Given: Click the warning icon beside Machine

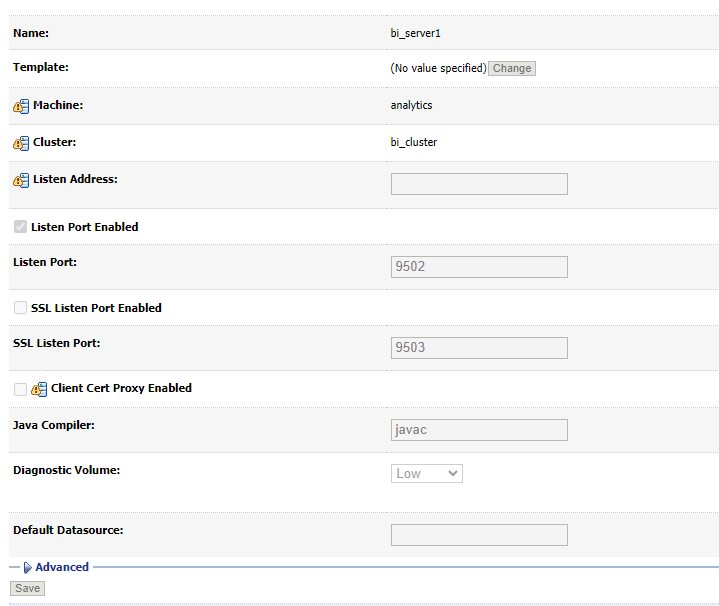Looking at the screenshot, I should click(x=21, y=106).
